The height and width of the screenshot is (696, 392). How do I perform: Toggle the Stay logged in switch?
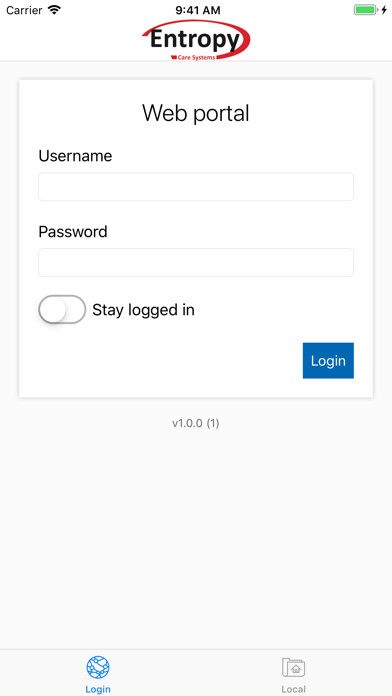click(62, 309)
